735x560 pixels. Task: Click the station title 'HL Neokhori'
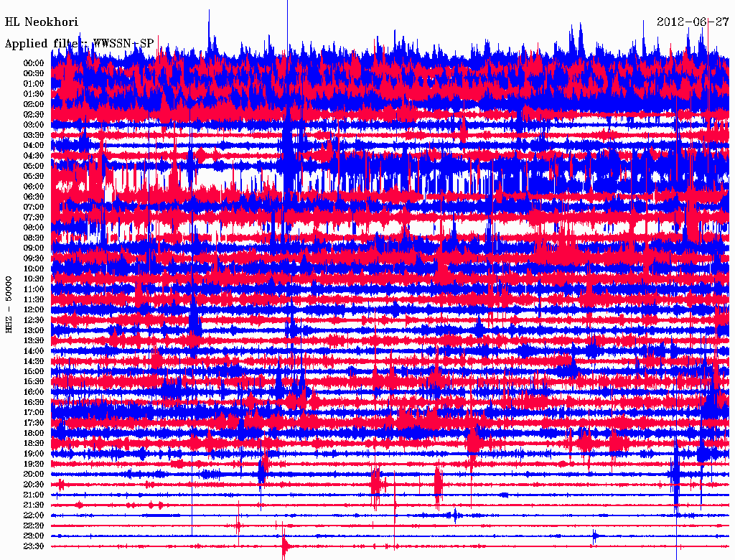click(41, 22)
